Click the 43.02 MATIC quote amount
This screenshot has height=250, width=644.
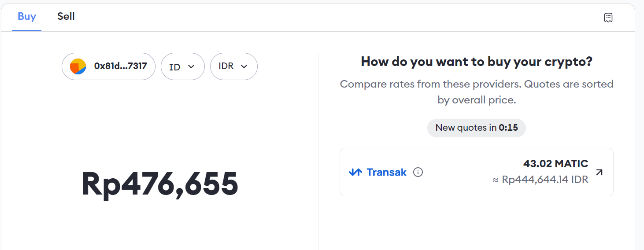[555, 164]
